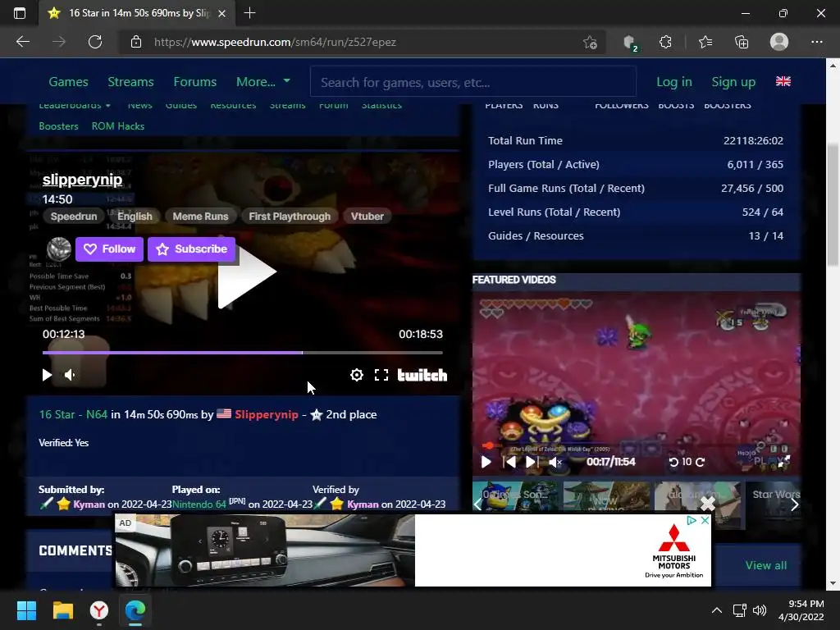840x630 pixels.
Task: Open the 16 Star category link
Action: pos(57,414)
